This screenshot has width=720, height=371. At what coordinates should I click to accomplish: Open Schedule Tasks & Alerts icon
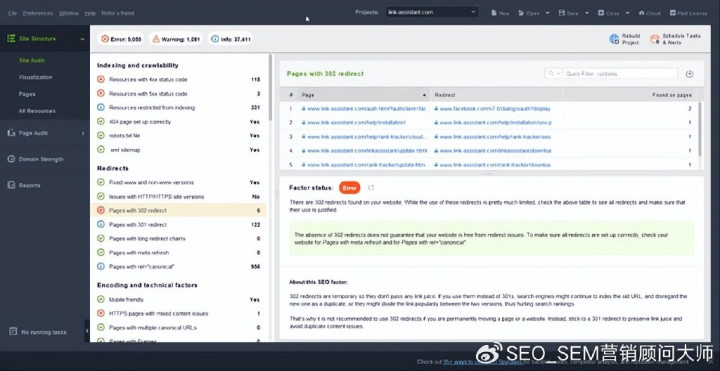[654, 39]
